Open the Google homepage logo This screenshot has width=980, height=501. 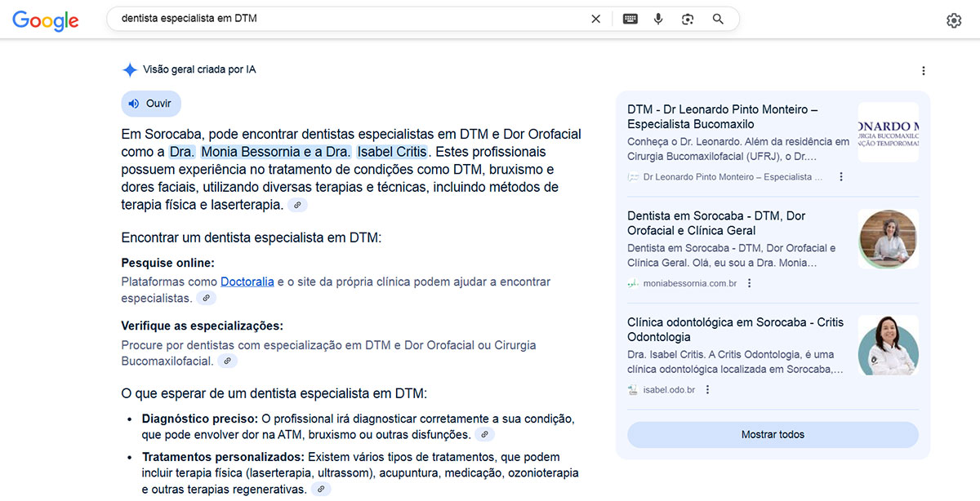pos(46,20)
